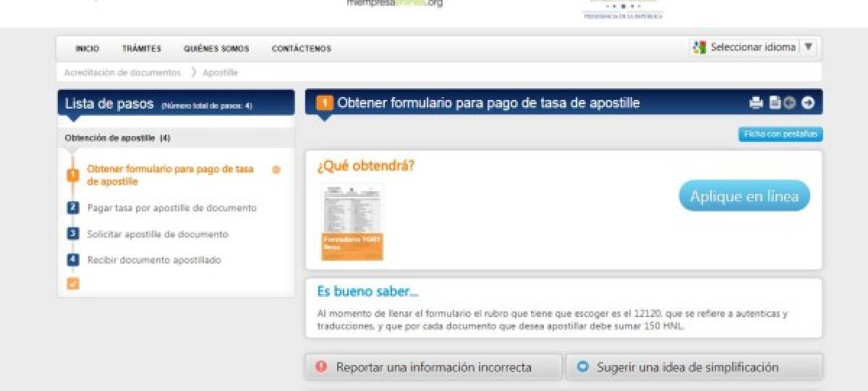Click the miempresaenlinea.org logo text
This screenshot has width=868, height=391.
[394, 4]
